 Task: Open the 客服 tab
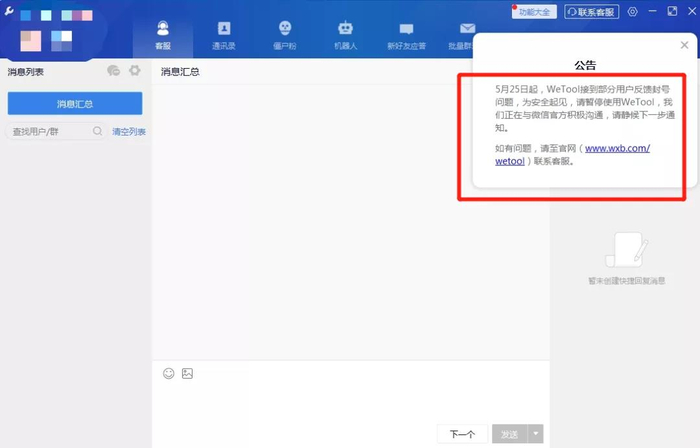pyautogui.click(x=163, y=35)
